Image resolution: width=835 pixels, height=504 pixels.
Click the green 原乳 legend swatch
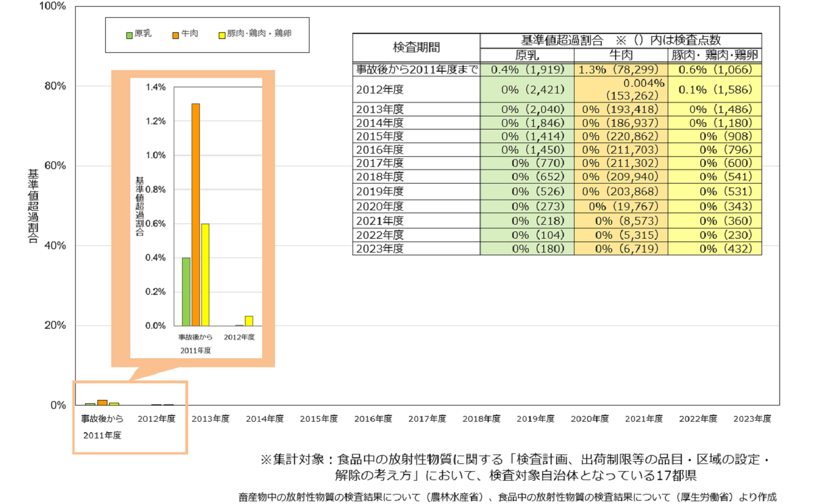click(129, 35)
